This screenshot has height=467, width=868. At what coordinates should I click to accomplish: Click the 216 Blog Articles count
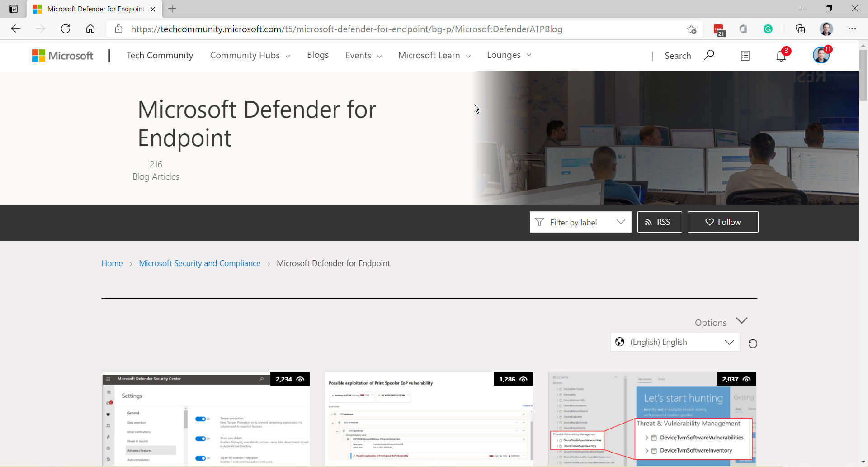(156, 171)
